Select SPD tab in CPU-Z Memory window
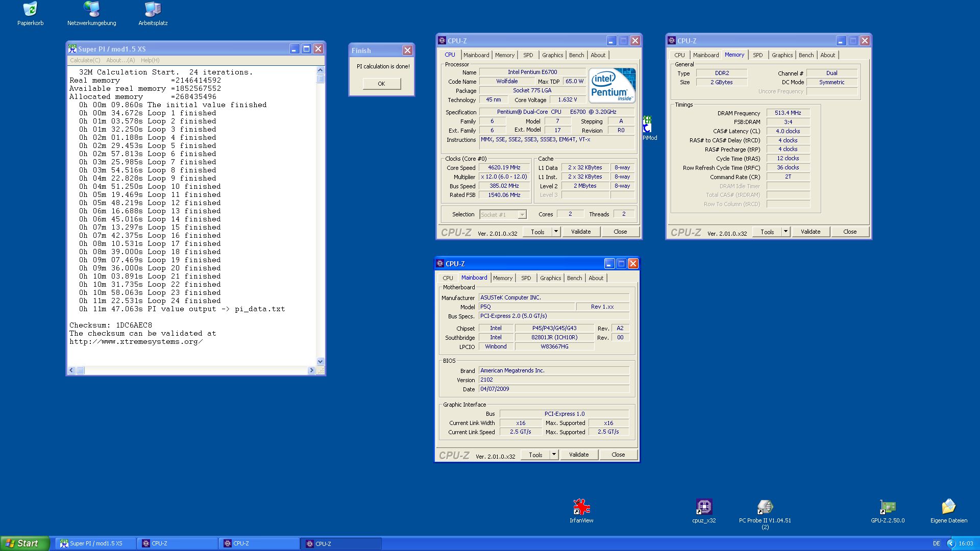Image resolution: width=980 pixels, height=551 pixels. click(757, 55)
